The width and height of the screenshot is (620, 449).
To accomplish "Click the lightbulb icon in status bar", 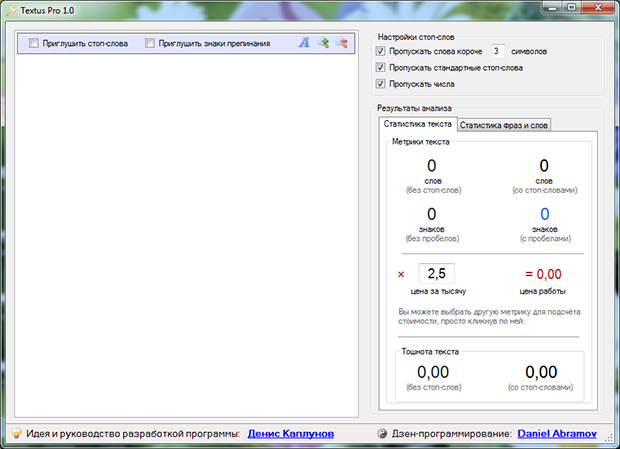I will [x=16, y=433].
